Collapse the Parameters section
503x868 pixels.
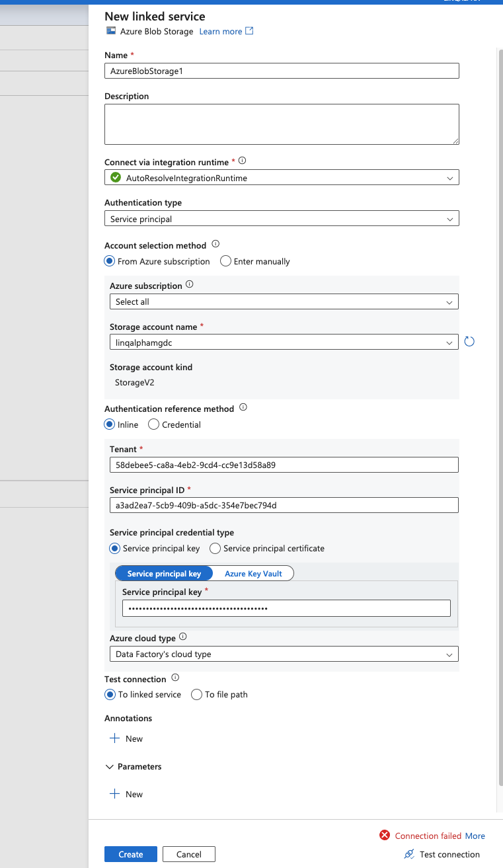(x=110, y=767)
